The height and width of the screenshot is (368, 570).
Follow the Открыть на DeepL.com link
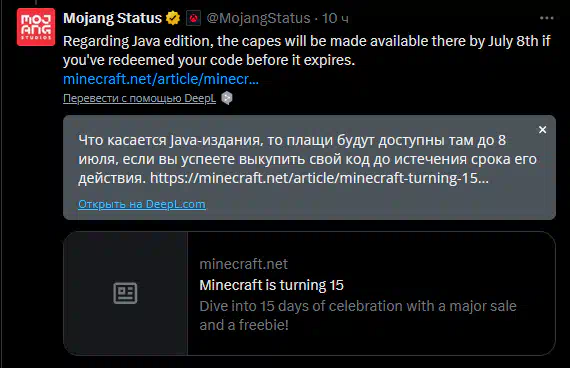pos(142,204)
